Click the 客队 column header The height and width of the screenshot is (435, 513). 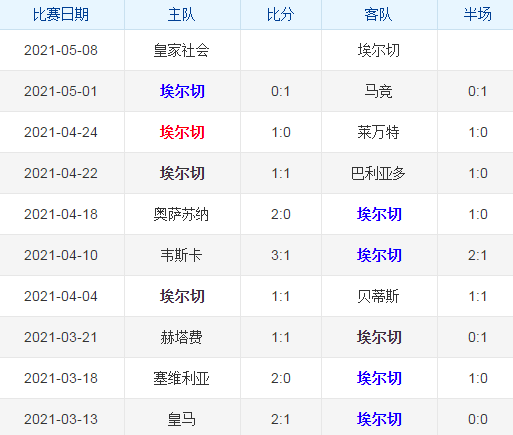[x=379, y=15]
